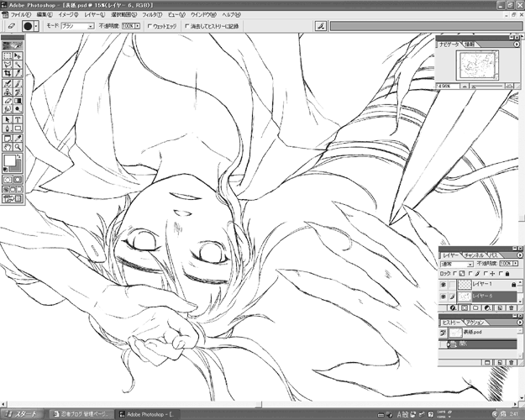
Task: Toggle lock position checkbox
Action: click(486, 274)
